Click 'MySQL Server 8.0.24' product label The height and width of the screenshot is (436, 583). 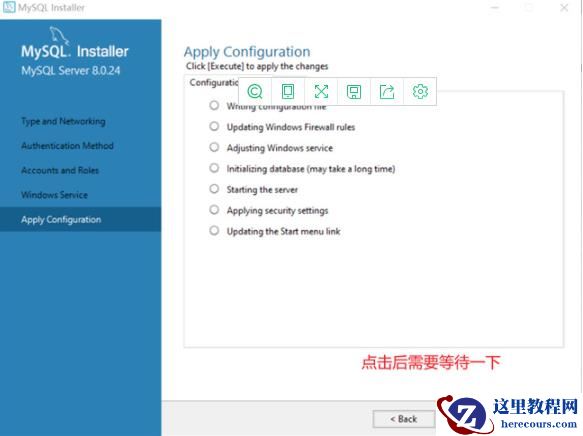click(71, 71)
